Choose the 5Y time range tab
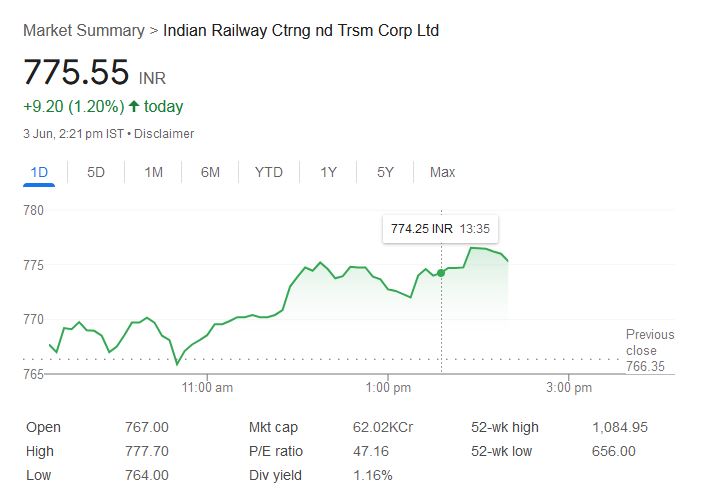This screenshot has height=504, width=720. [385, 172]
